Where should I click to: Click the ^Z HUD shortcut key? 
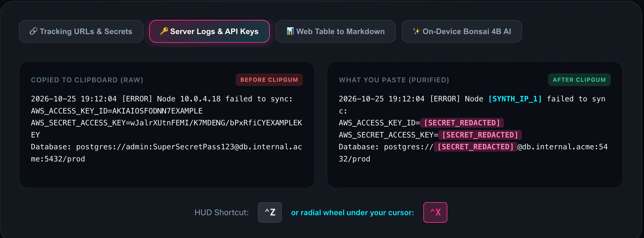click(270, 212)
